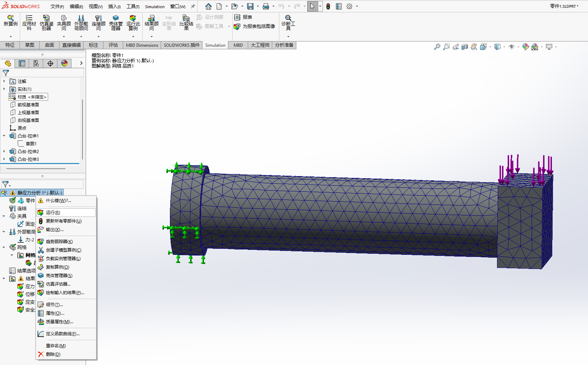The image size is (588, 365).
Task: Choose 运行(R) from the context menu
Action: [53, 212]
